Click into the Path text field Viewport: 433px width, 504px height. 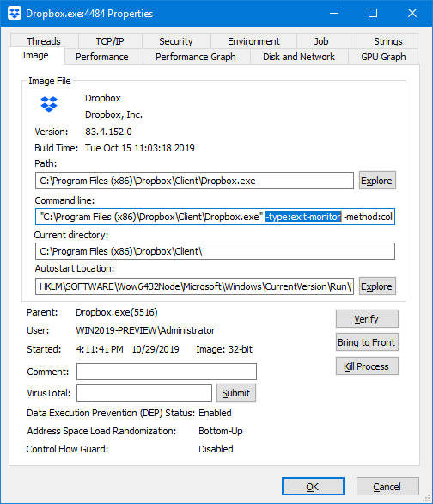click(194, 181)
